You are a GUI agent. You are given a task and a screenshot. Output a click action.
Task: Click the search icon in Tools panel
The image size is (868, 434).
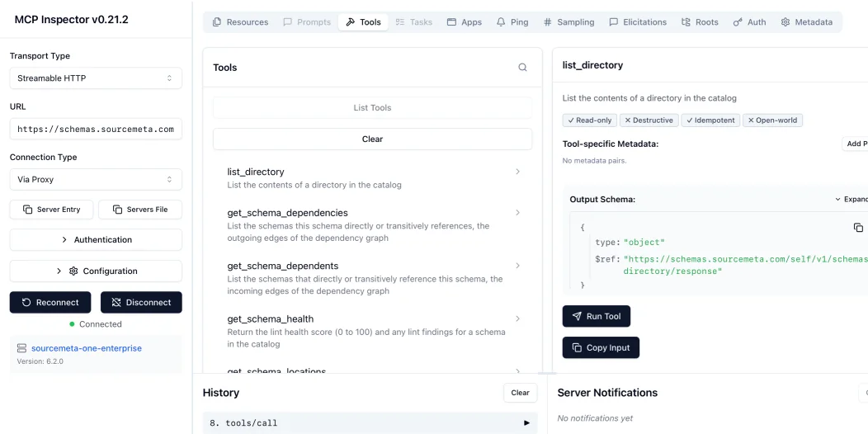[x=522, y=68]
